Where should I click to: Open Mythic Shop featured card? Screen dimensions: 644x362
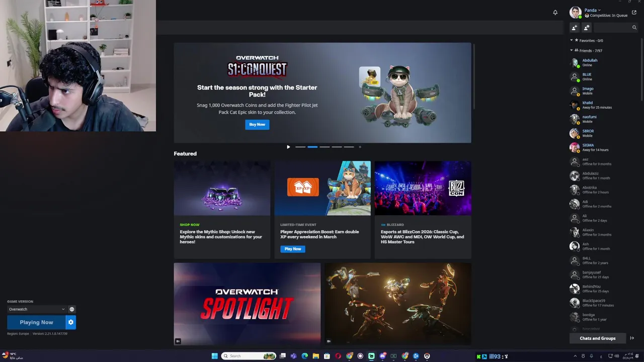[x=222, y=210]
